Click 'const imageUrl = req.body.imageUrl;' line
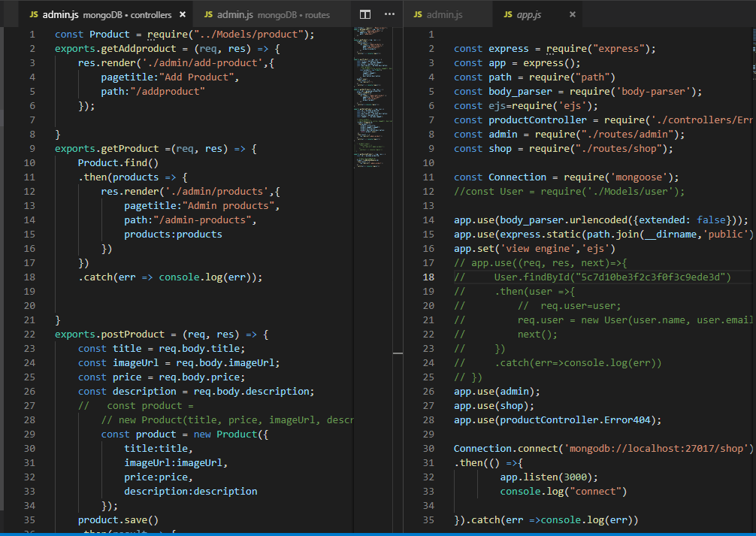Viewport: 756px width, 536px height. (179, 363)
